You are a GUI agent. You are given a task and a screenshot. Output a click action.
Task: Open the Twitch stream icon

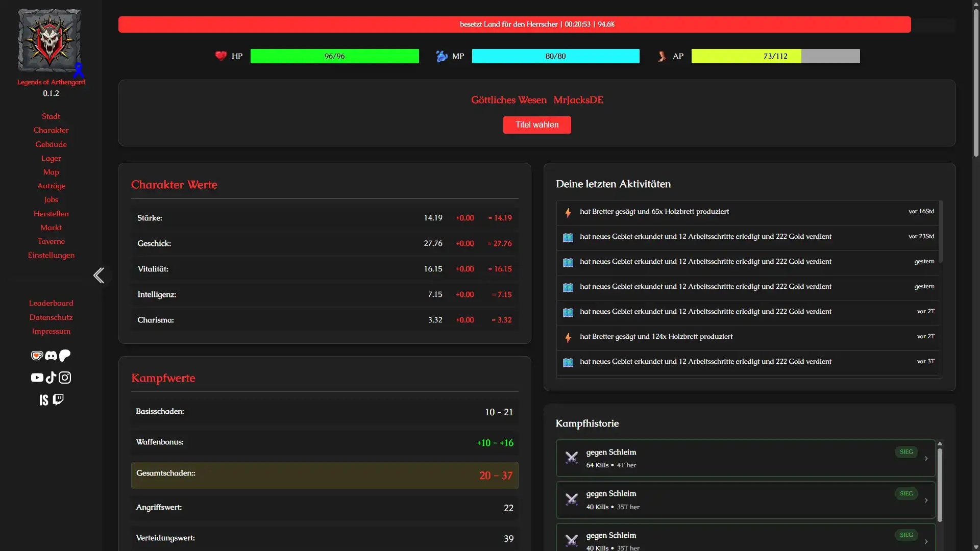point(58,399)
